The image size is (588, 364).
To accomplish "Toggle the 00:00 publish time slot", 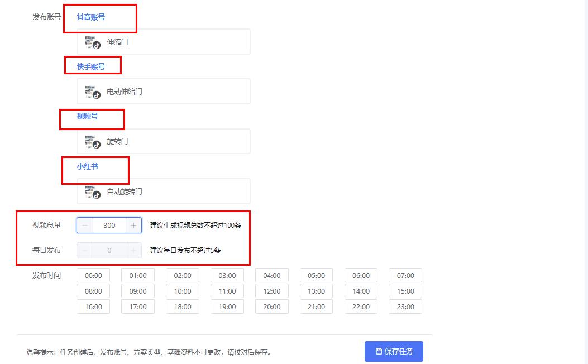I will click(93, 275).
